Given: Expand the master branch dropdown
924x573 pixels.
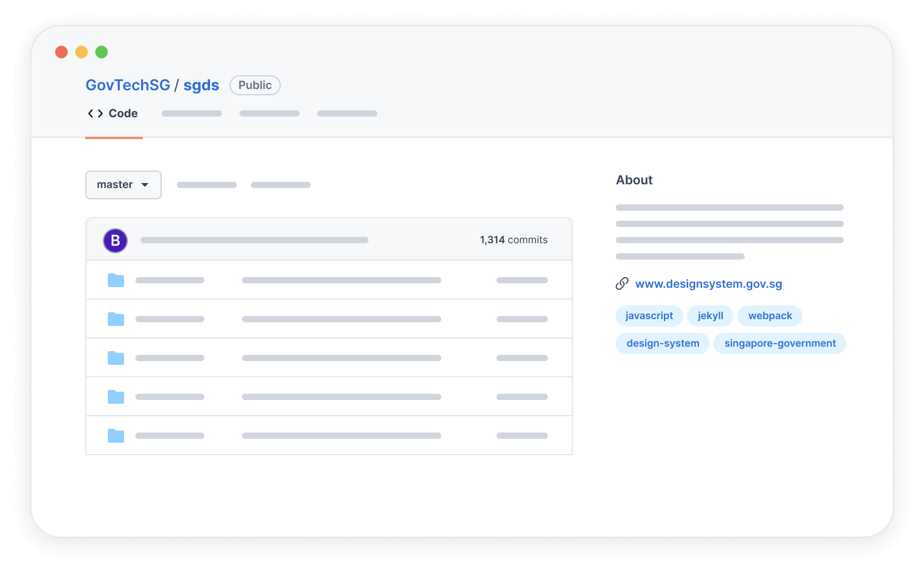Looking at the screenshot, I should click(x=123, y=185).
